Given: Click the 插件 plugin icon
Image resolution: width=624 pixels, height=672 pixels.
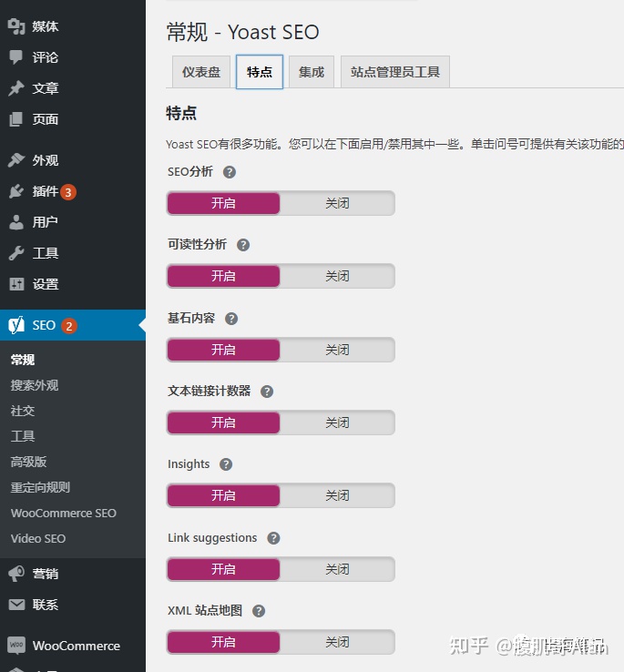Looking at the screenshot, I should tap(16, 191).
